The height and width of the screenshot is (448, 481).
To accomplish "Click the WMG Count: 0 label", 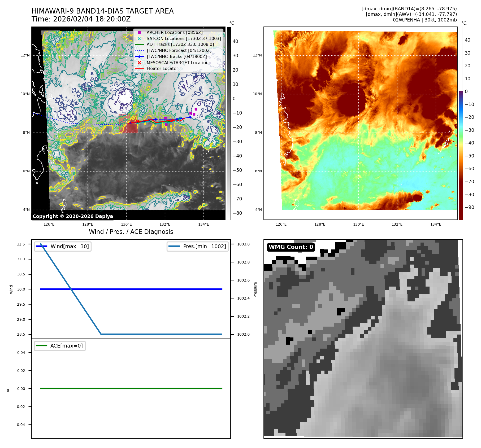I will (291, 247).
